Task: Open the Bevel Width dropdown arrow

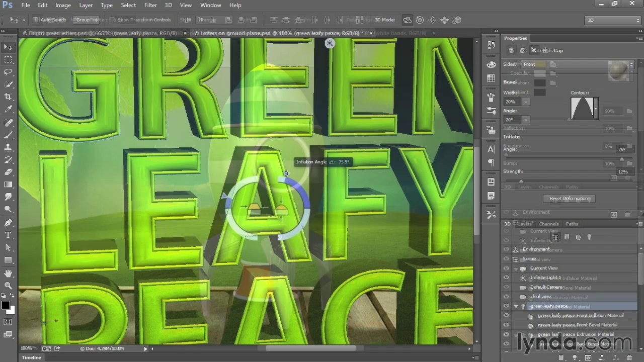Action: [526, 102]
